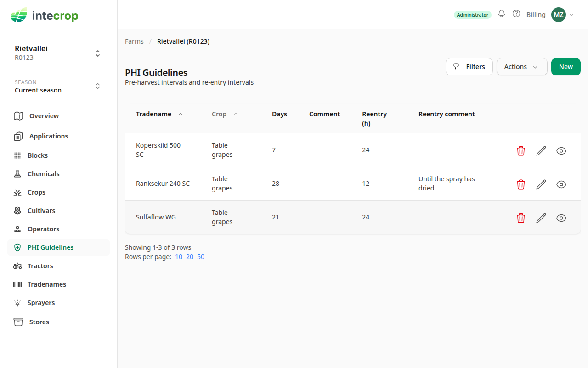Edit the Sulfaflow WG row
This screenshot has width=588, height=368.
coord(541,218)
